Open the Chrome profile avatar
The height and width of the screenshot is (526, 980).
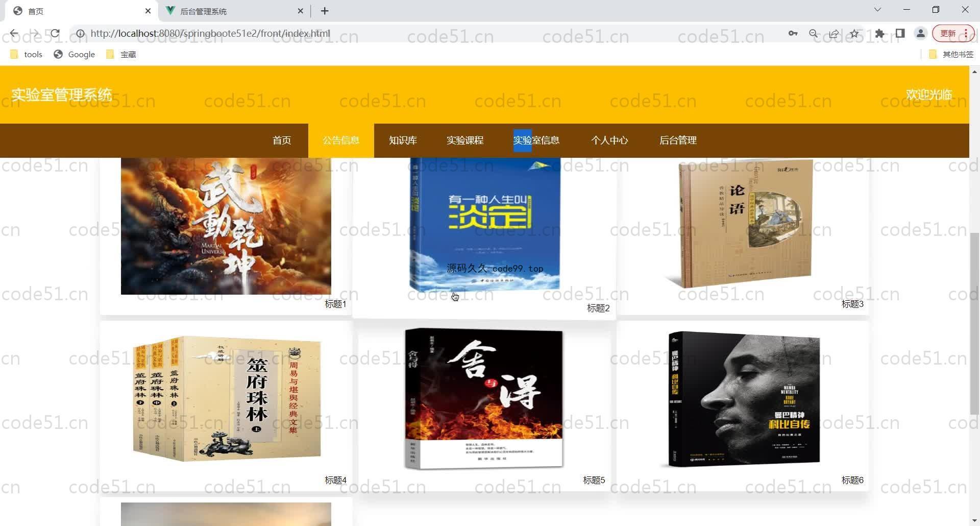(x=920, y=34)
